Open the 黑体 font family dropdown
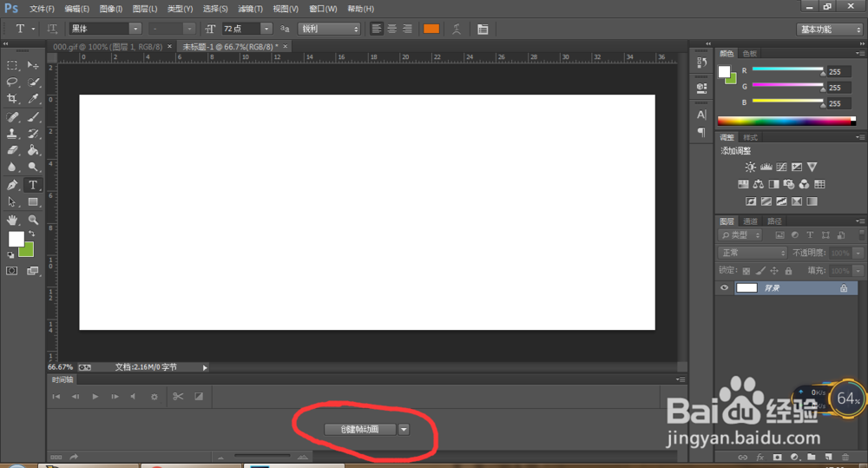The image size is (868, 468). (135, 29)
